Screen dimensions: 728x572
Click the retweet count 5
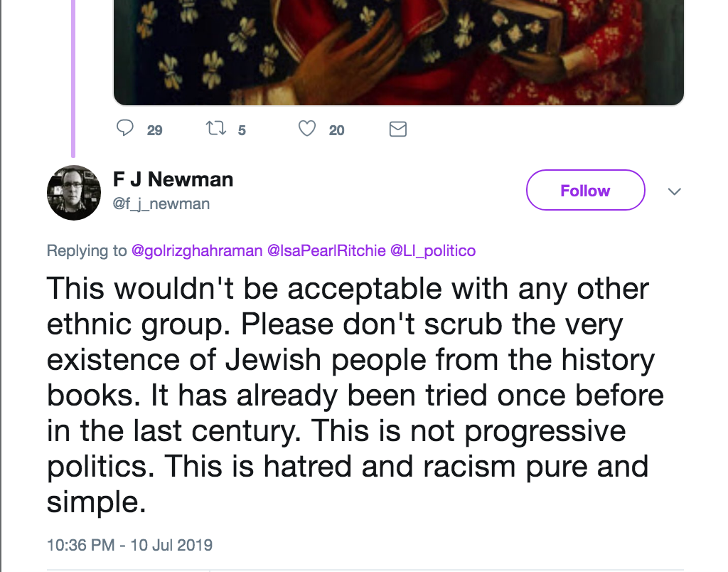(242, 130)
